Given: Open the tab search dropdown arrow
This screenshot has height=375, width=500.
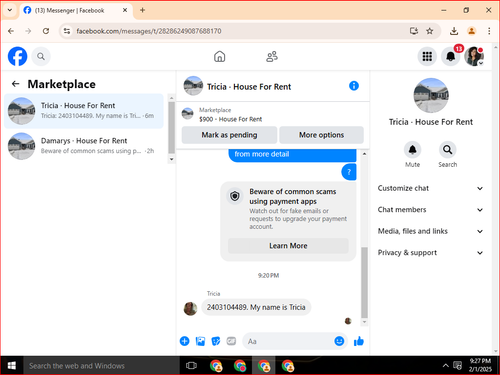Looking at the screenshot, I should (x=10, y=10).
